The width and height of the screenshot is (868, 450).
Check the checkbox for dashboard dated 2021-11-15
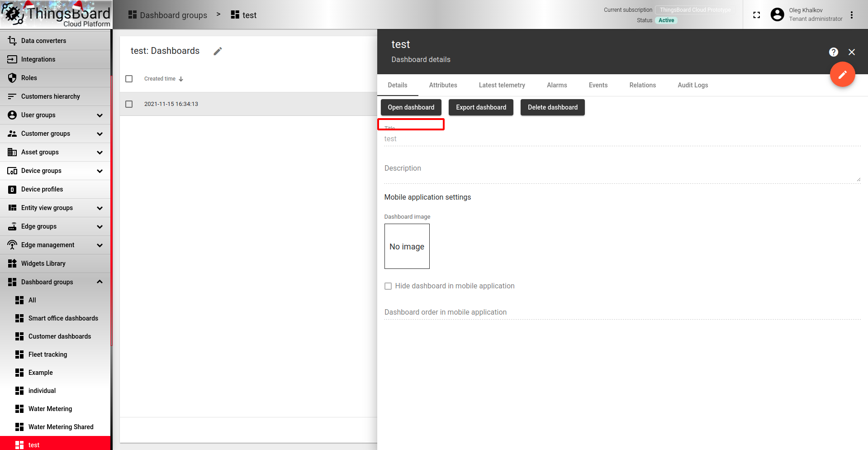(x=129, y=104)
